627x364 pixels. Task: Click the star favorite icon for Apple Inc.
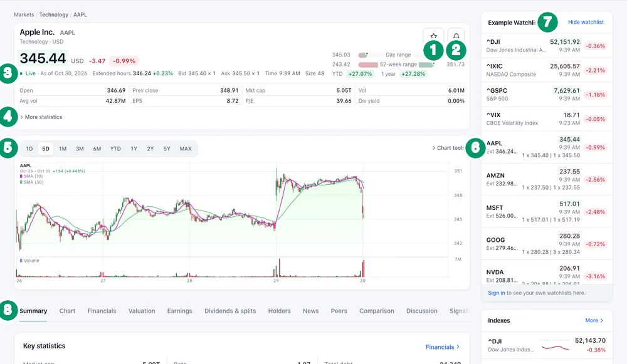tap(433, 36)
